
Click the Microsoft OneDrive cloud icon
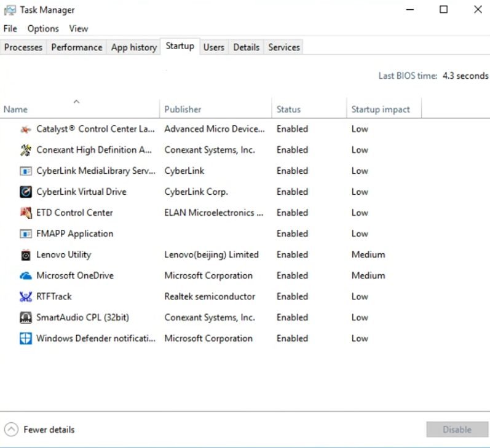click(26, 275)
